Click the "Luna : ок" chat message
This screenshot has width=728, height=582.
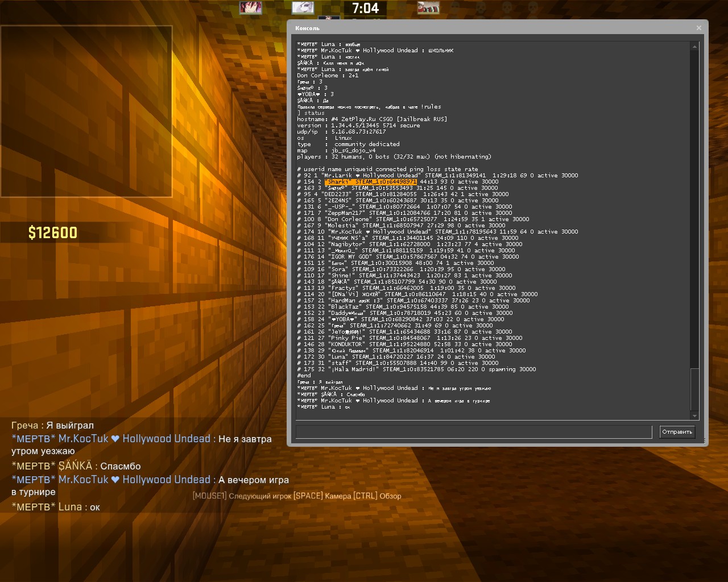point(56,507)
